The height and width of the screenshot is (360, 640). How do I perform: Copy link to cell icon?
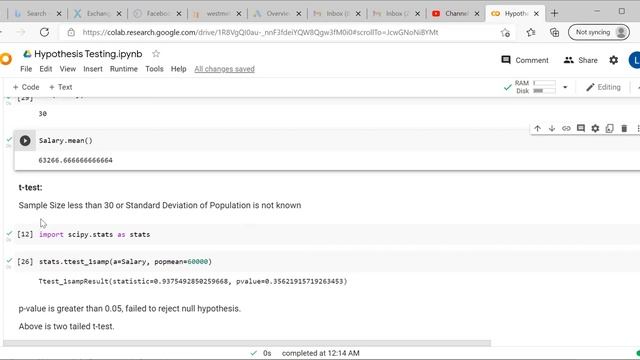[x=566, y=129]
